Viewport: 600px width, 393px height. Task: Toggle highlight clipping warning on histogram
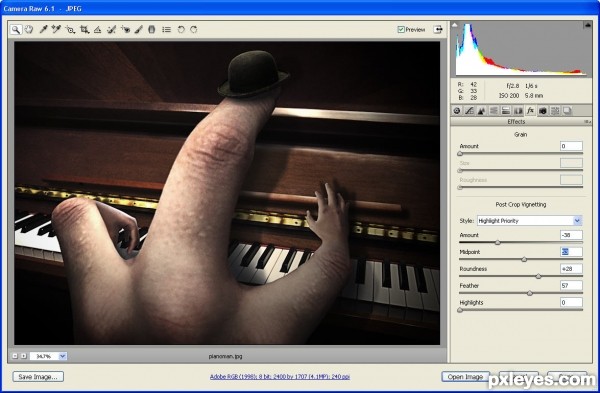click(x=587, y=25)
